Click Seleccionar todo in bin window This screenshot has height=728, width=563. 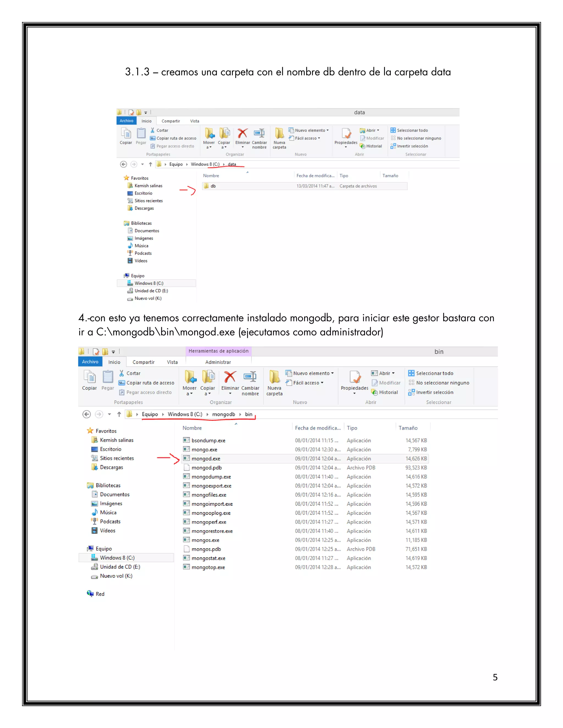[x=430, y=373]
